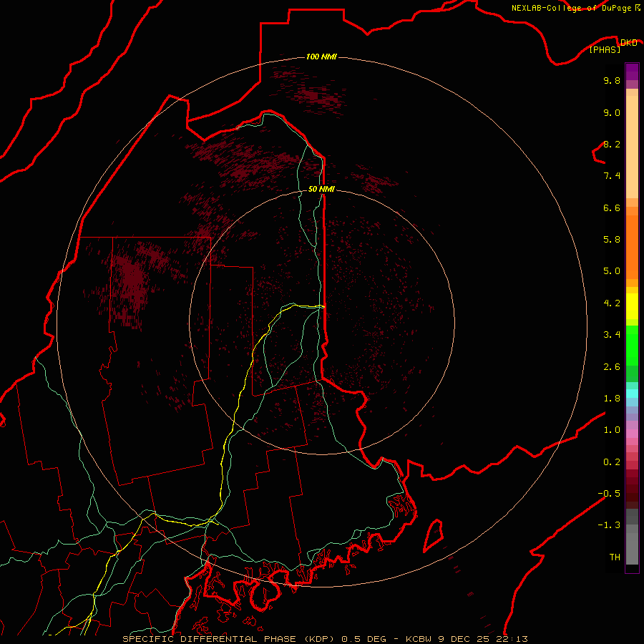Click the 8.2 value on the color scale
Screen dimensions: 644x644
(x=612, y=144)
